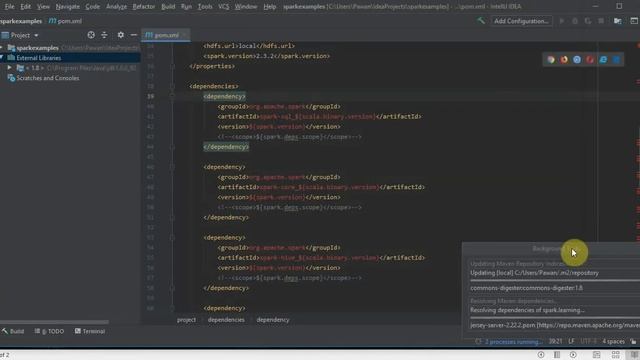Open Project panel gear settings

120,35
